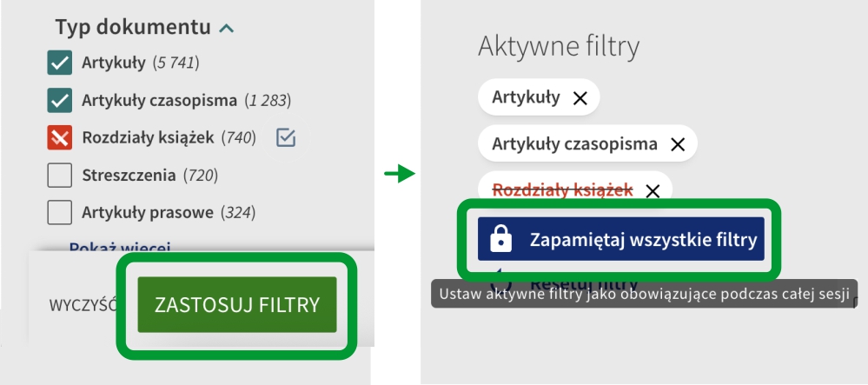The height and width of the screenshot is (385, 868).
Task: Select the Artykuły chip label
Action: (526, 97)
